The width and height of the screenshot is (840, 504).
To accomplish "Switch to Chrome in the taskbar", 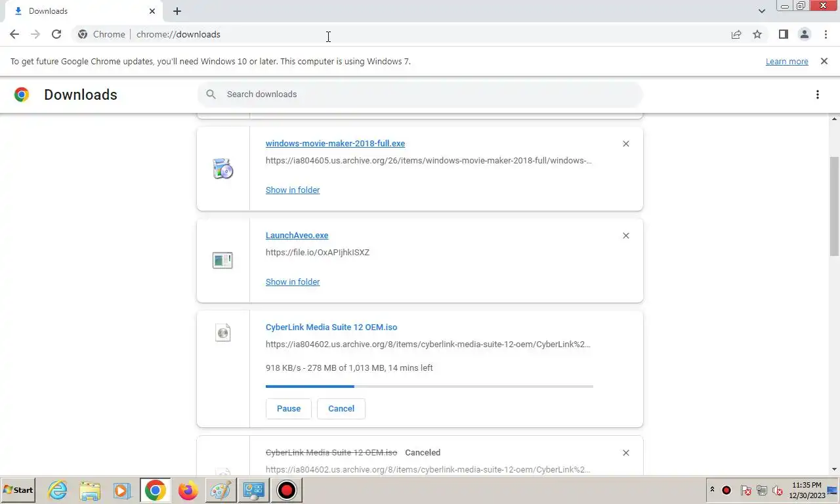I will (156, 490).
